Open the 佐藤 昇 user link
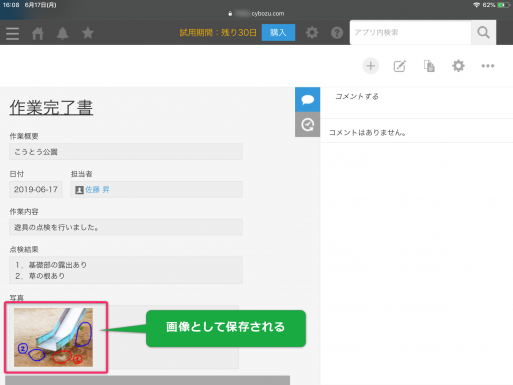Screen dimensions: 513x385 (97, 190)
